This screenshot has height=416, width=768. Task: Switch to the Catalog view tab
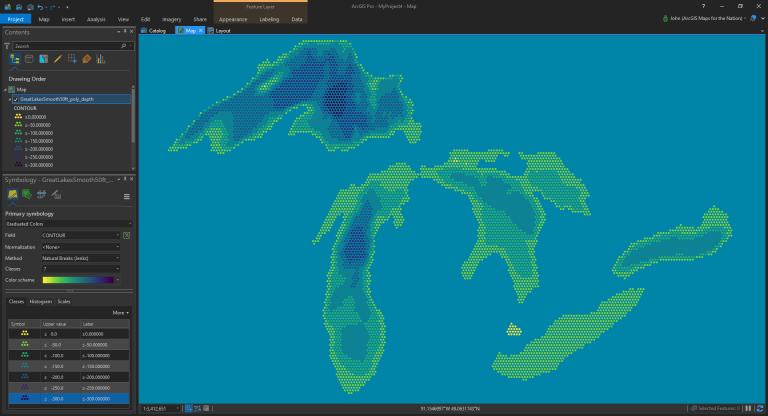coord(154,30)
